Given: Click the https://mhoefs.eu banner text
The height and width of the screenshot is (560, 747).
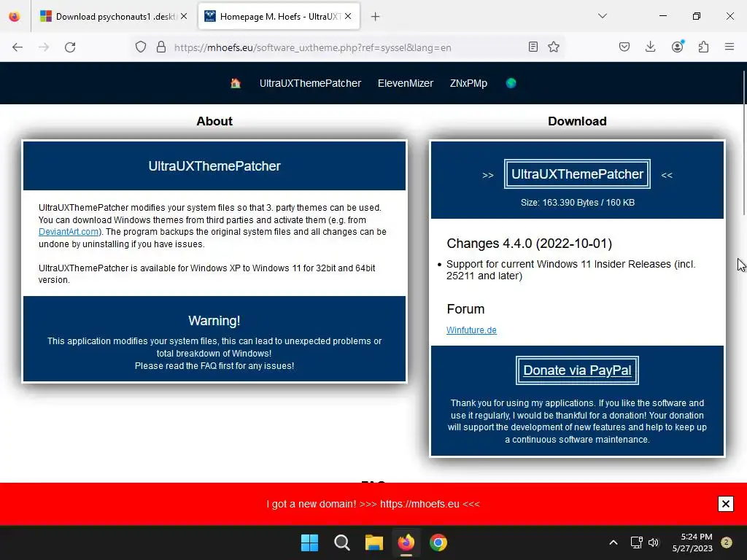Looking at the screenshot, I should [419, 504].
